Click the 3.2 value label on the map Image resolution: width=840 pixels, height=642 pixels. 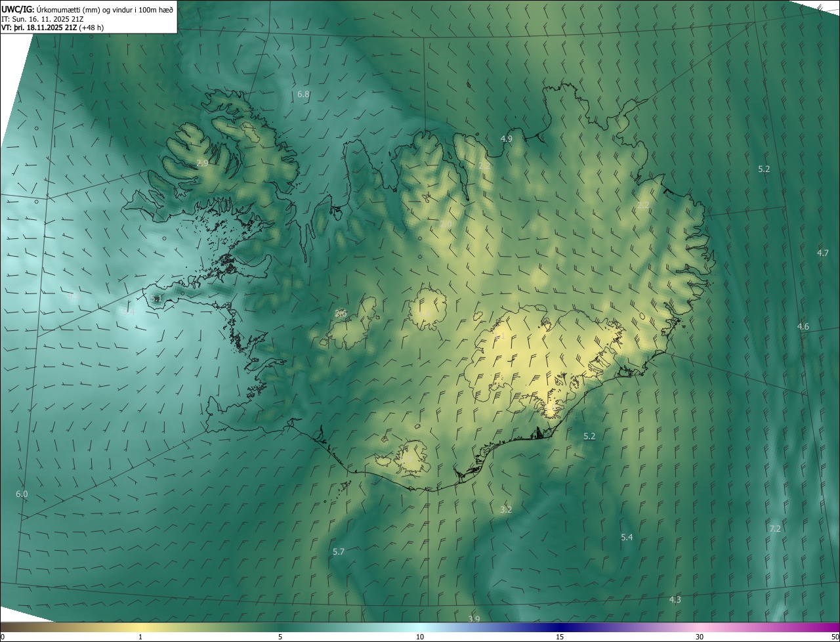(x=506, y=509)
